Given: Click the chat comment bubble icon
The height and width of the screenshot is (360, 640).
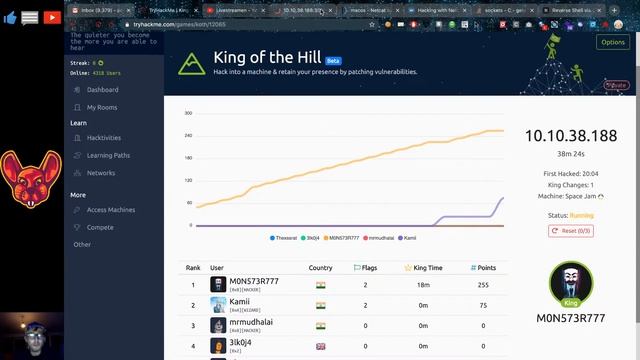Looking at the screenshot, I should (x=30, y=18).
